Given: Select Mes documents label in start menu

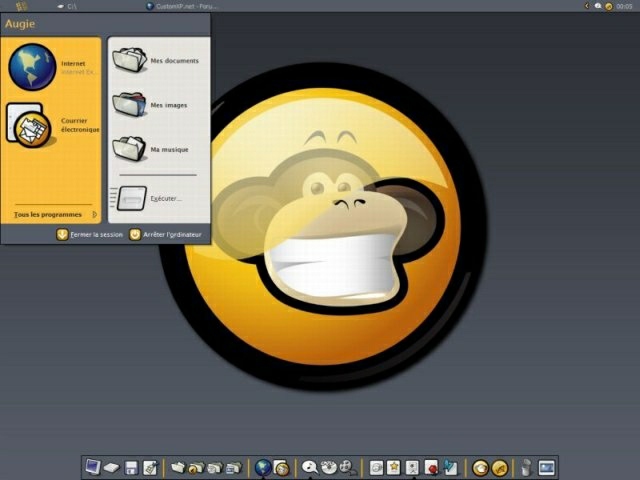Looking at the screenshot, I should pos(175,60).
